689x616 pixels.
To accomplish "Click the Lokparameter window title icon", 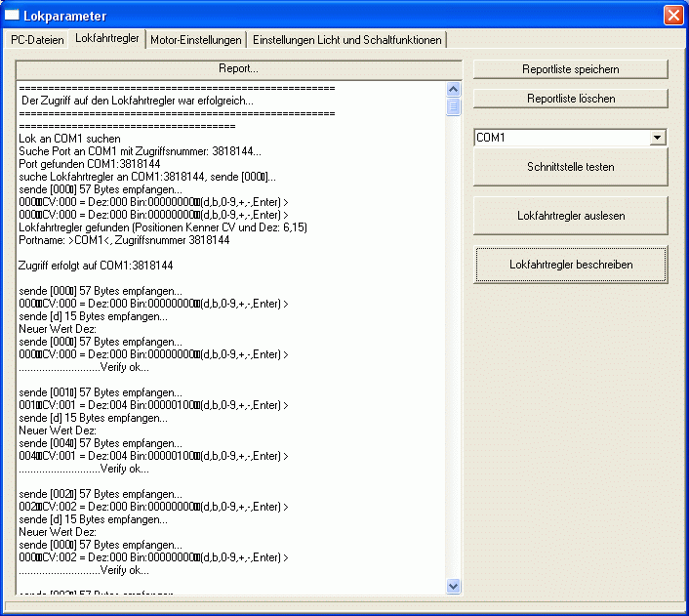I will pos(13,16).
